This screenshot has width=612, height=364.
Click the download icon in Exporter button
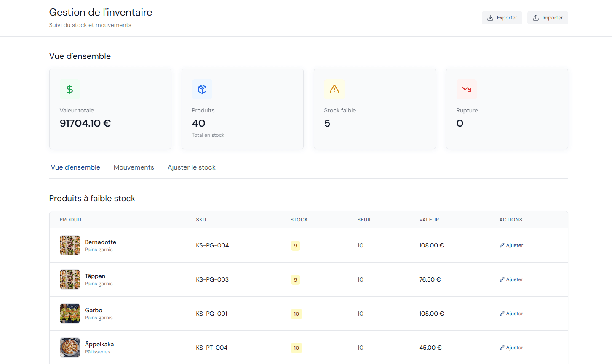point(490,18)
